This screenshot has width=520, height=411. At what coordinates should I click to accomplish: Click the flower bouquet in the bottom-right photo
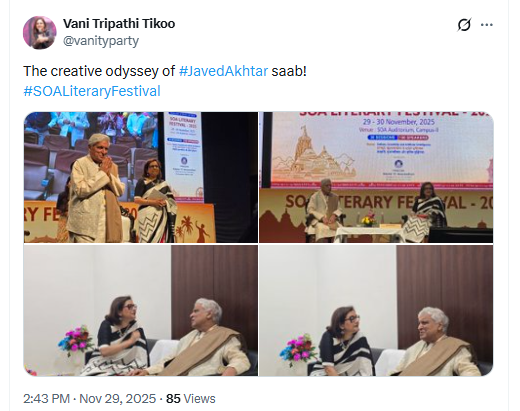298,348
